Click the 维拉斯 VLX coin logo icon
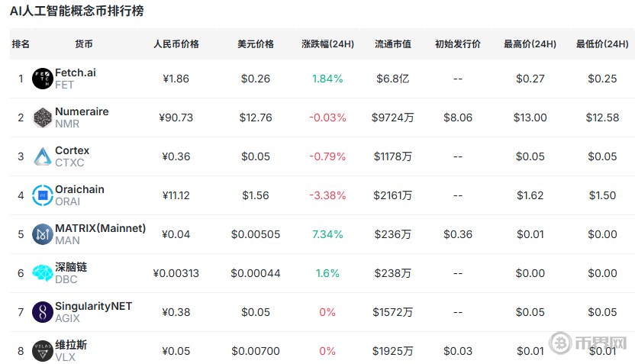Image resolution: width=635 pixels, height=364 pixels. click(x=41, y=351)
